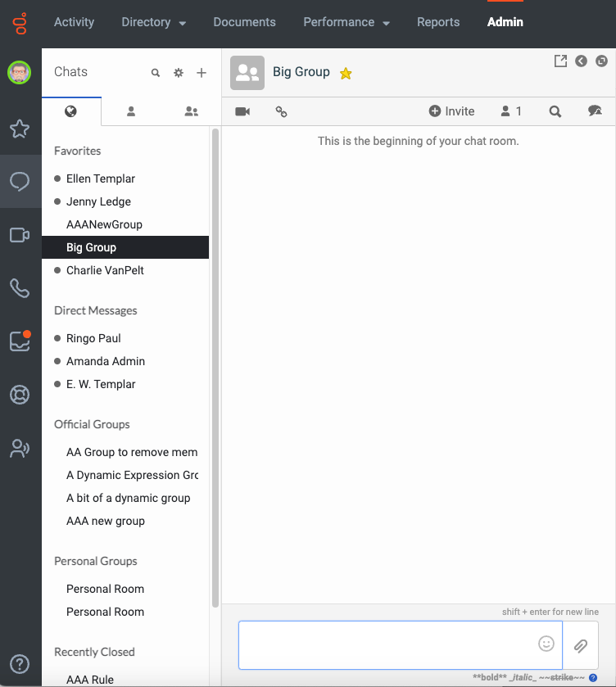This screenshot has width=616, height=687.
Task: Click the paperclip attach file icon
Action: (580, 645)
